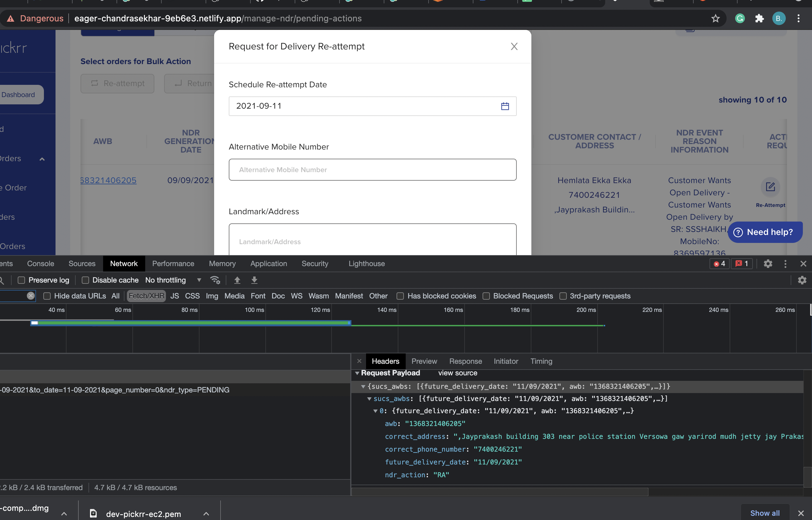Click the Dangerous site warning icon
The image size is (812, 520).
point(11,18)
